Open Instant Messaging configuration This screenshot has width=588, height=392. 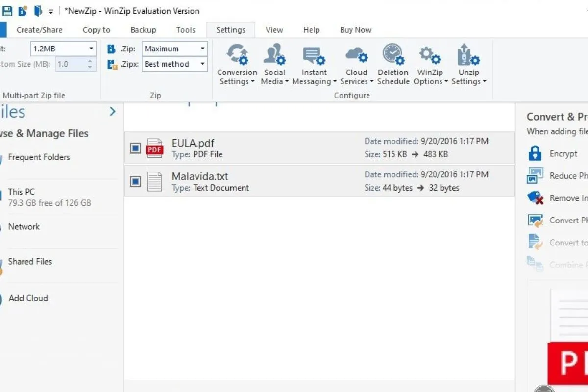pyautogui.click(x=314, y=64)
